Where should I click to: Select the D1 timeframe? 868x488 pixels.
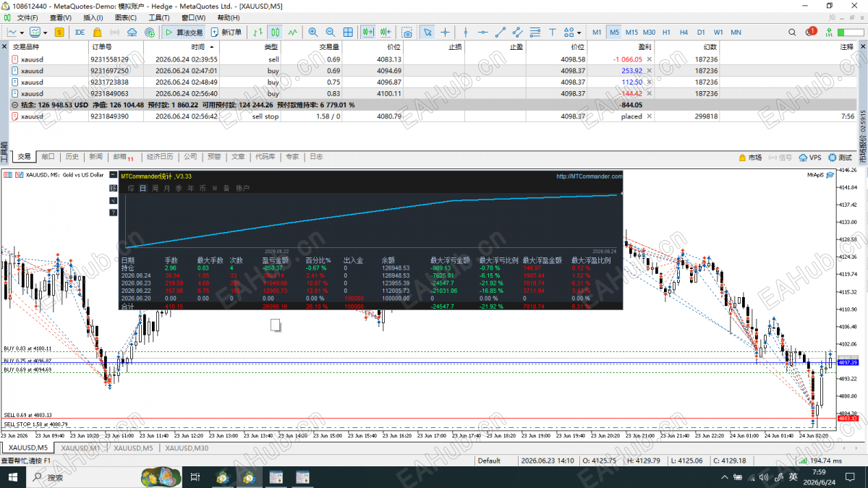[x=701, y=32]
